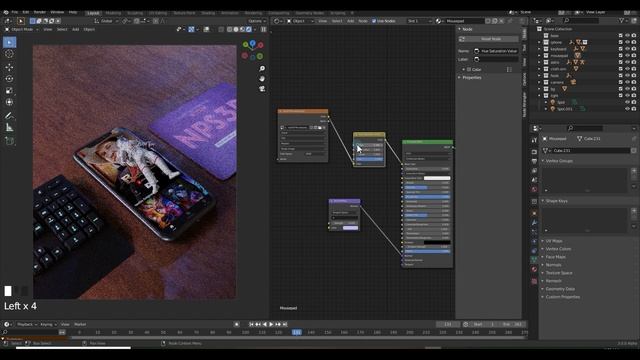The height and width of the screenshot is (360, 640).
Task: Open the Tool properties tab icon
Action: pos(534,140)
